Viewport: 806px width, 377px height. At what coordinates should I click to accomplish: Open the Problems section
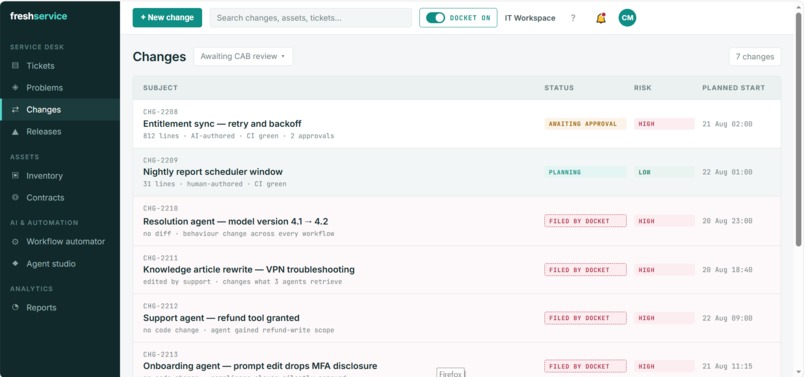click(x=45, y=88)
